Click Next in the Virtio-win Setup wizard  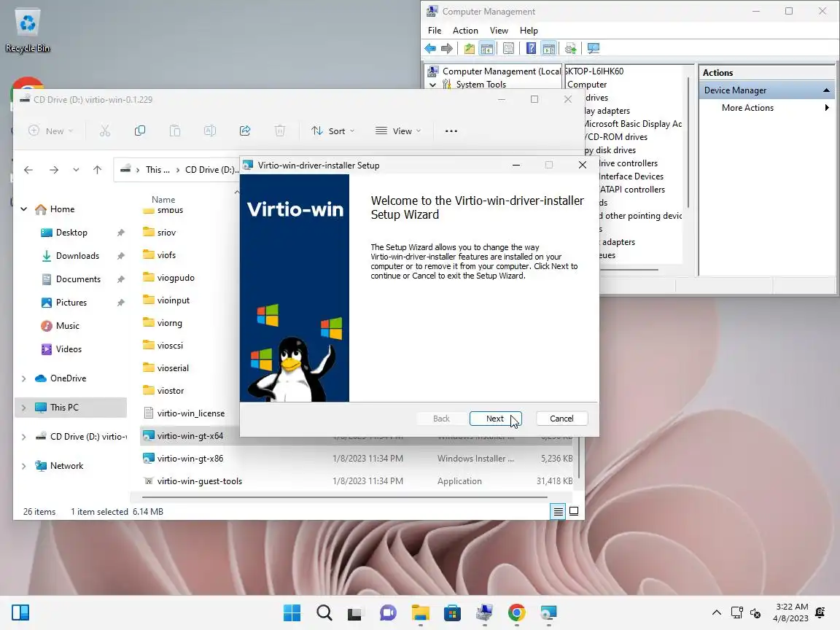[x=495, y=419]
